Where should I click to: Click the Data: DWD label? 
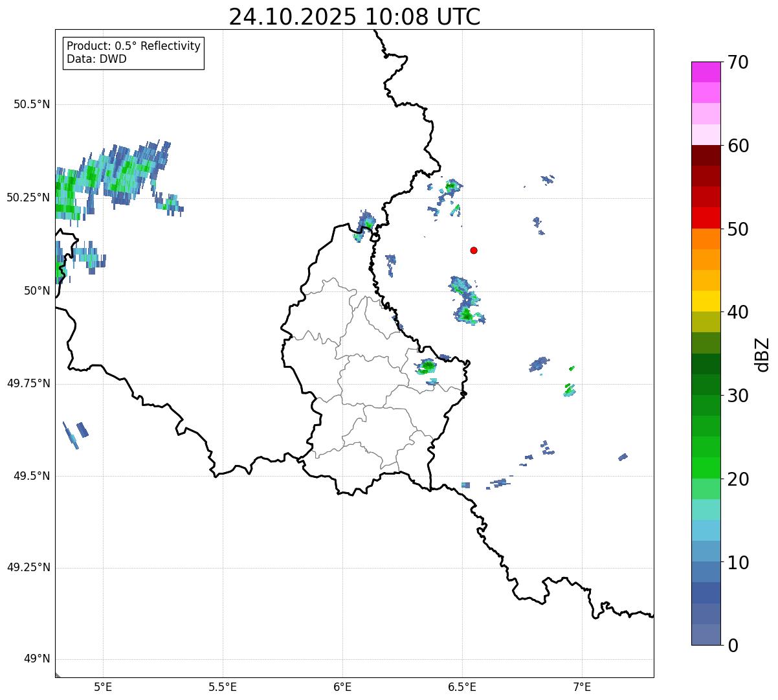96,59
